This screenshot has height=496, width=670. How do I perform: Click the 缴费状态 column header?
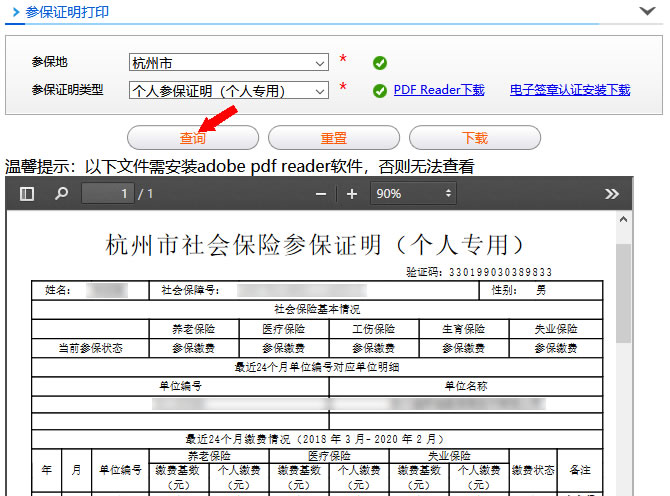[533, 470]
